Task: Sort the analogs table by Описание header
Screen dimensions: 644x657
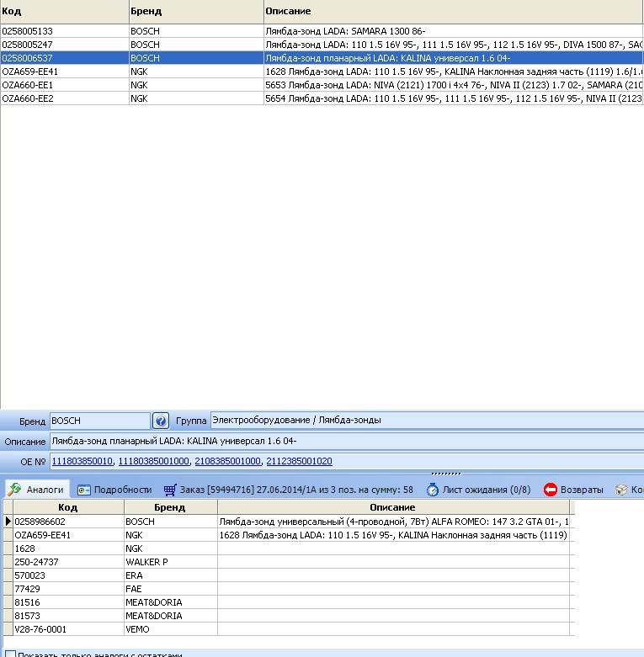Action: click(x=393, y=507)
